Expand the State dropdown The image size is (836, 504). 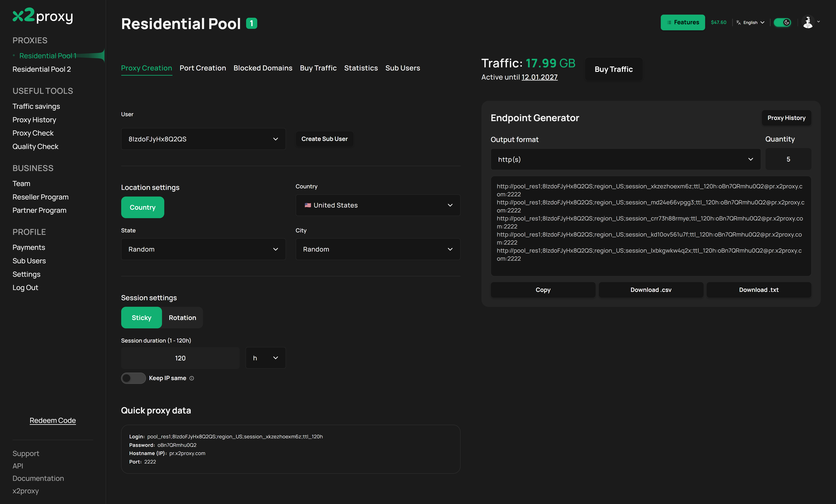point(203,249)
